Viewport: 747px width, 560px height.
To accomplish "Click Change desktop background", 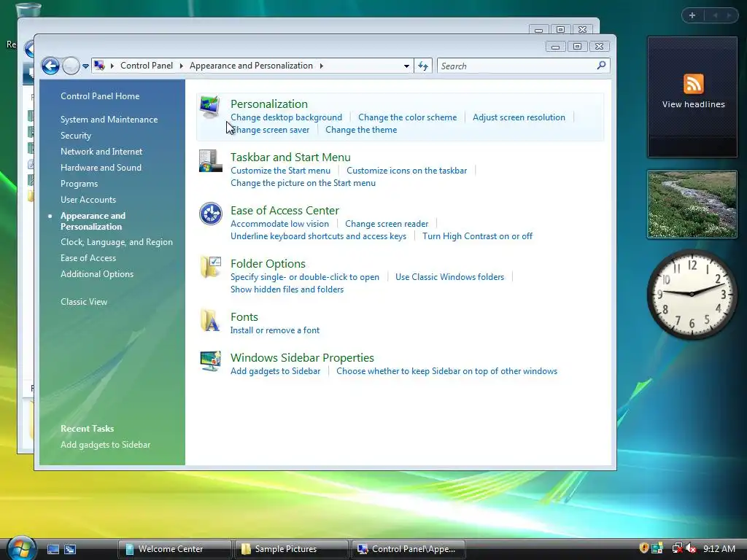I will coord(286,117).
